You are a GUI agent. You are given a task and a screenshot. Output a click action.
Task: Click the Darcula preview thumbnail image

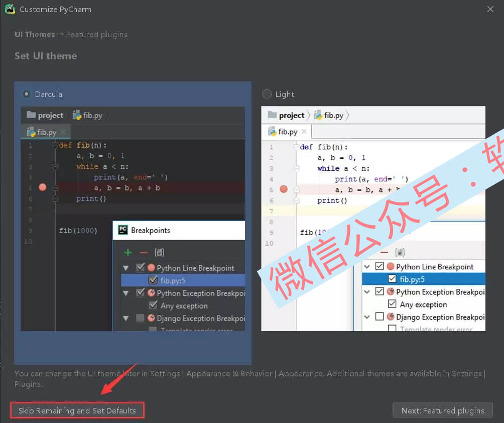click(x=133, y=219)
